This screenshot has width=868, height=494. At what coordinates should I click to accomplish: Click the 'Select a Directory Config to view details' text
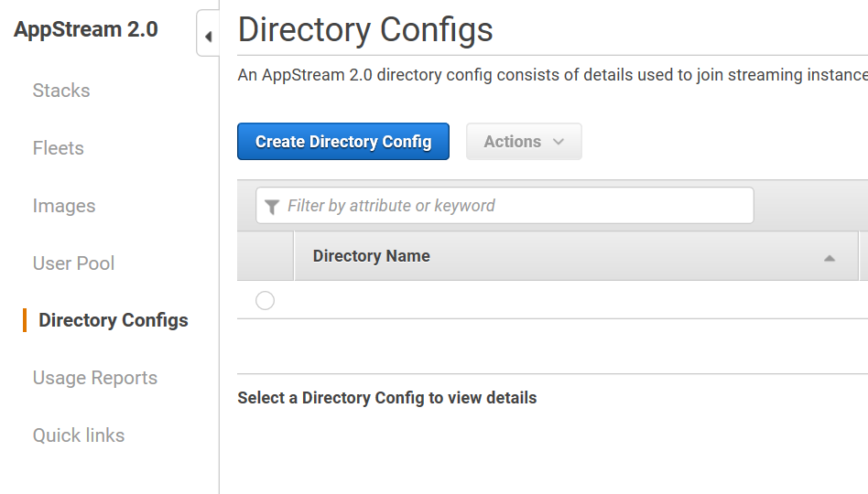386,398
